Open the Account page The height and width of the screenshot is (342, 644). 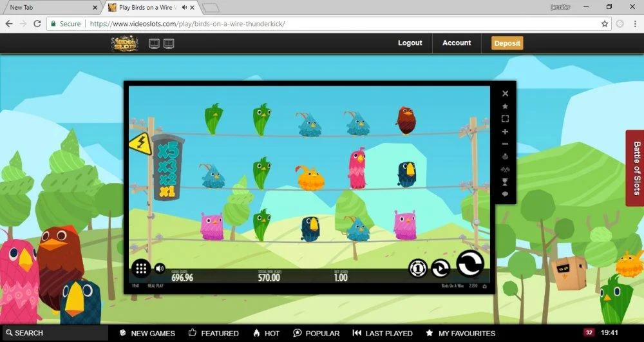click(x=457, y=43)
